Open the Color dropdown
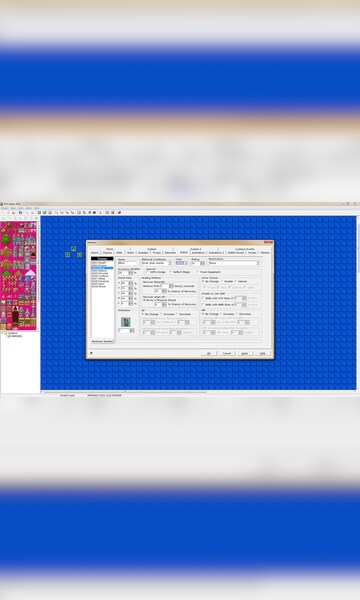The height and width of the screenshot is (600, 360). coord(181,263)
